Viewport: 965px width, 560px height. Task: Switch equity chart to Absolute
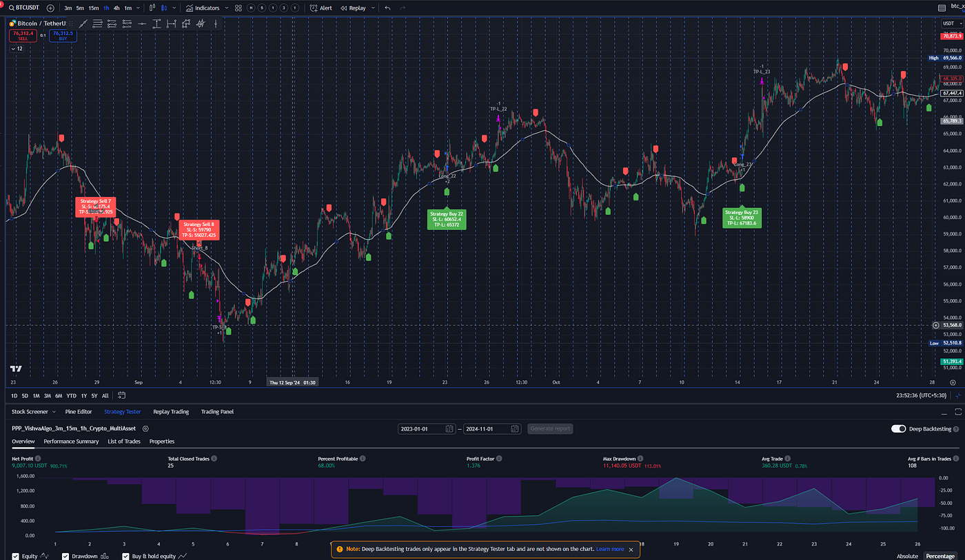coord(908,556)
